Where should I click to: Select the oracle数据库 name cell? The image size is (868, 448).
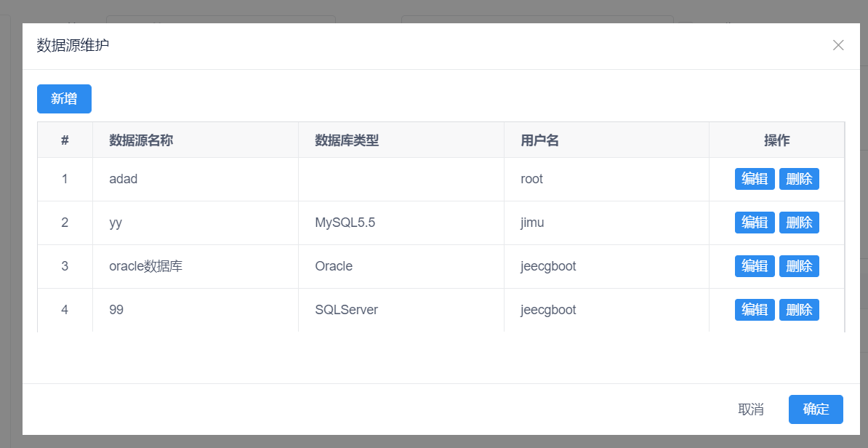tap(196, 267)
